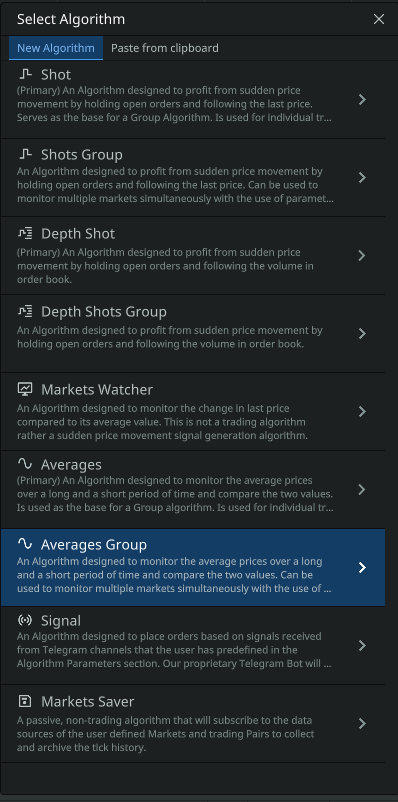Switch to Paste from clipboard tab
This screenshot has width=398, height=802.
[165, 48]
